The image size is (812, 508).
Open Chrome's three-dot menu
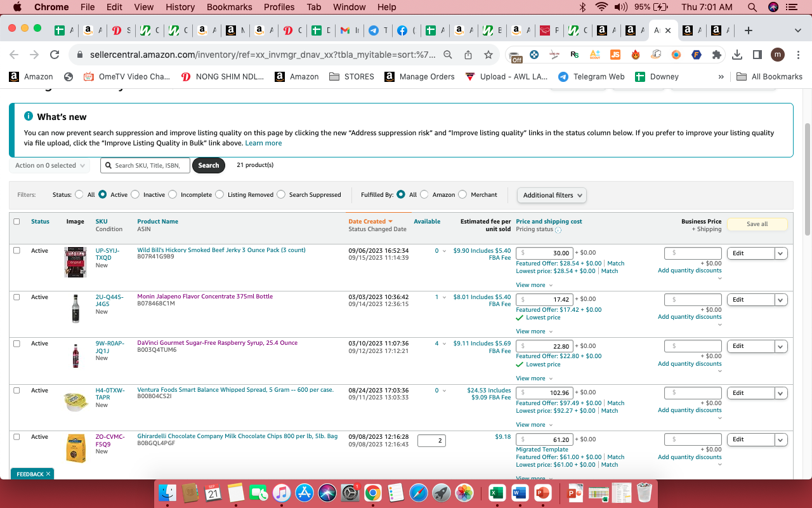(797, 55)
